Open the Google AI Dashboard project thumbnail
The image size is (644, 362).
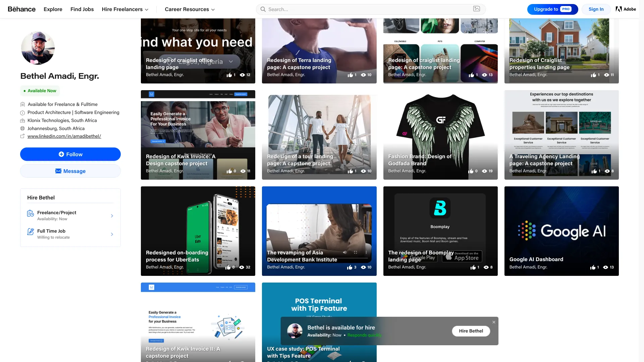pyautogui.click(x=561, y=231)
